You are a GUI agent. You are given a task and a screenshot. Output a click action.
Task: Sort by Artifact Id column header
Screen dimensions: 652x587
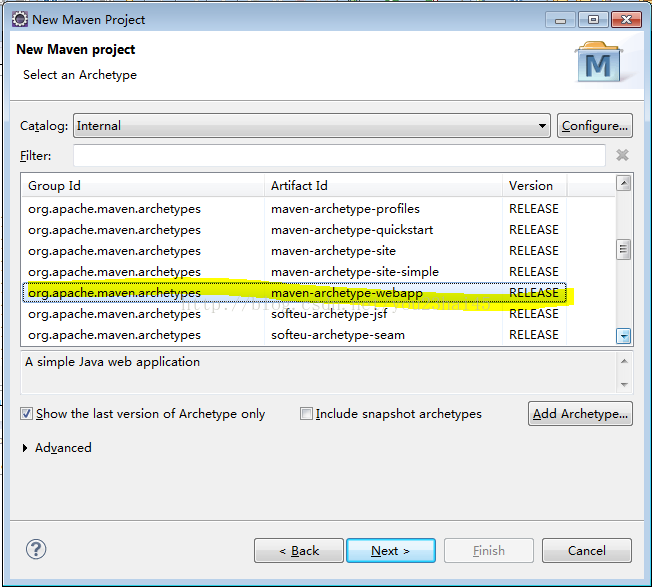click(x=383, y=185)
